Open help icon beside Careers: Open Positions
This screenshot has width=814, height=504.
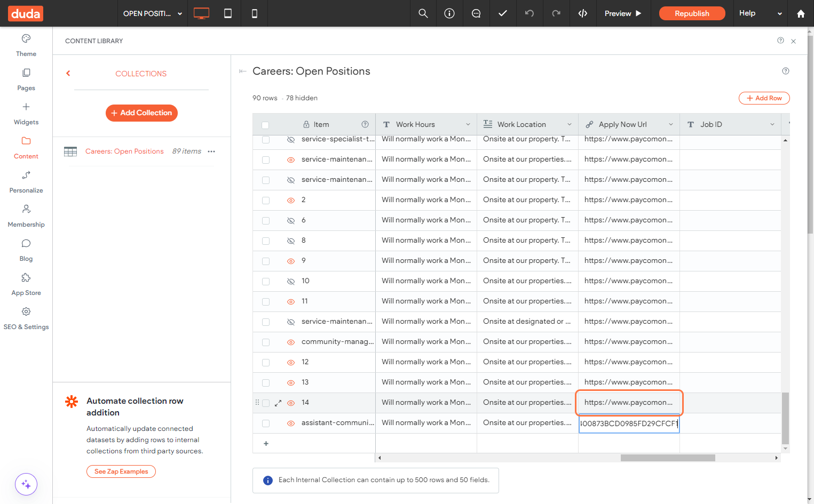[786, 71]
